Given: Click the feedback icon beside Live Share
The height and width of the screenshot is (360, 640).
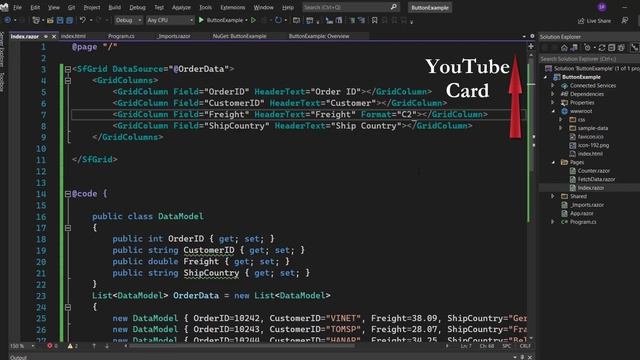Looking at the screenshot, I should point(624,20).
